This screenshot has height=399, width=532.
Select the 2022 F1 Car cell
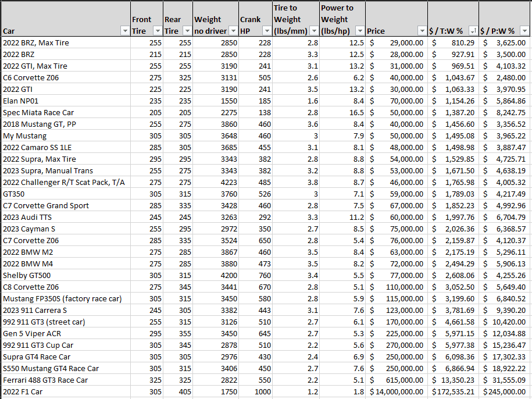(x=66, y=391)
